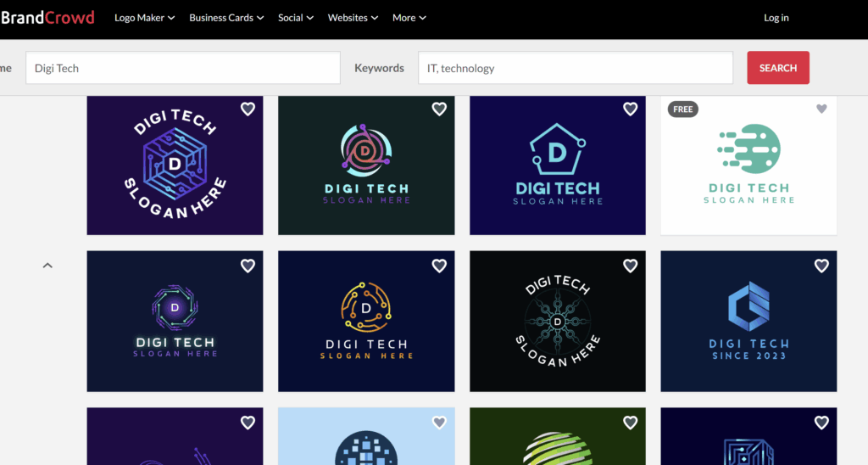The image size is (868, 465).
Task: Expand the Social menu dropdown
Action: click(x=296, y=18)
